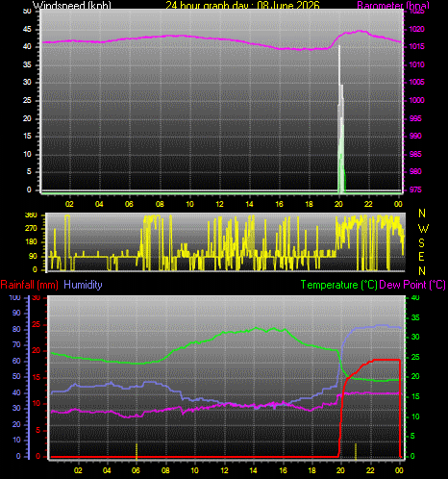Click the 100 value on humidity axis
The image size is (448, 479).
click(x=14, y=297)
